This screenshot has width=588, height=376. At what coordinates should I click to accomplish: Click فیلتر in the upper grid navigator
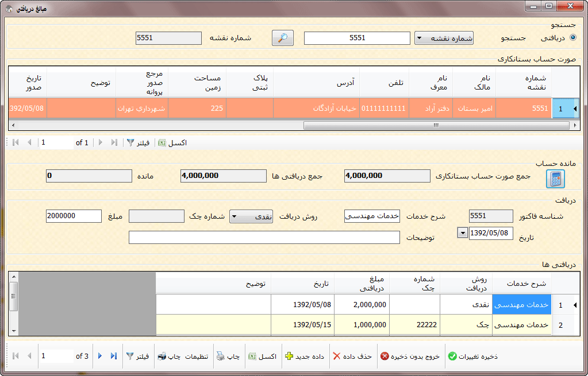(x=138, y=142)
